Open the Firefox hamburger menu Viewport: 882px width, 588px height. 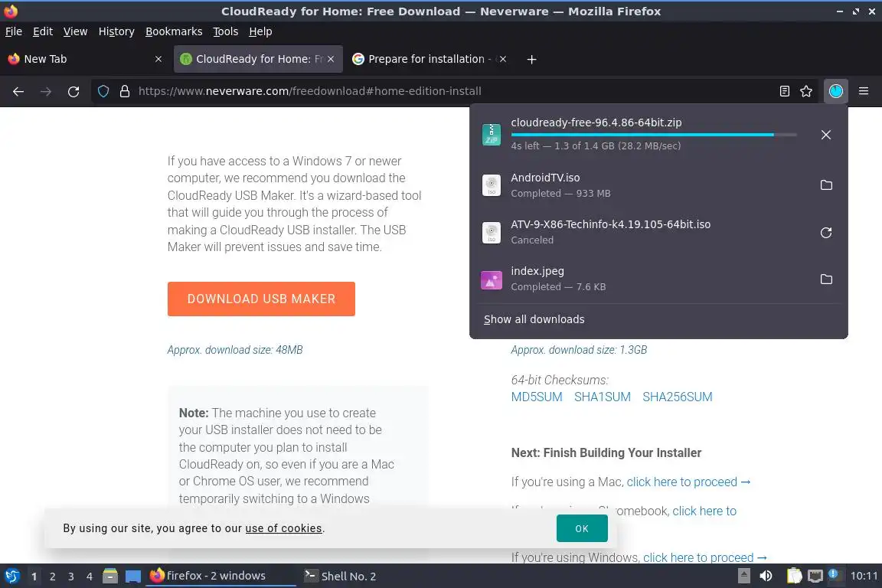[x=864, y=91]
